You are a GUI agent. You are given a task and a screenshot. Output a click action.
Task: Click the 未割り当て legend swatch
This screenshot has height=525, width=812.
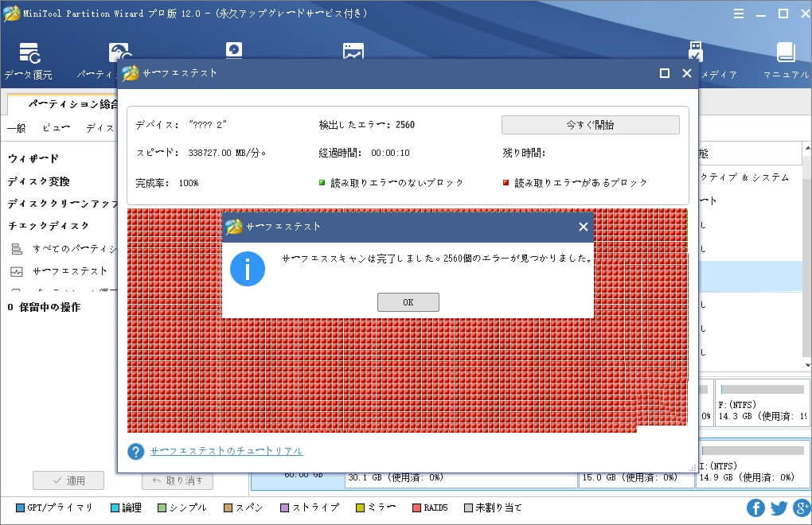pyautogui.click(x=469, y=508)
